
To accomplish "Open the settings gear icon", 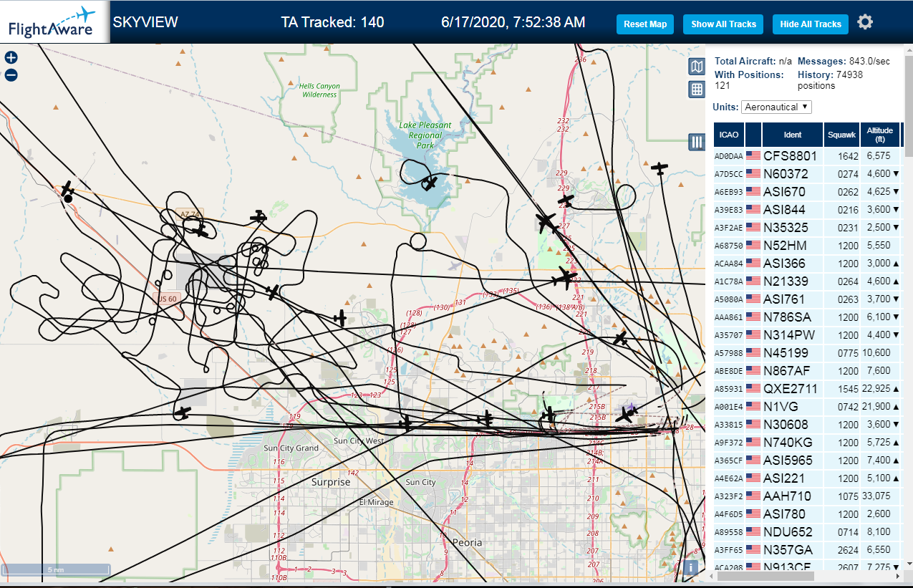I will [x=865, y=23].
